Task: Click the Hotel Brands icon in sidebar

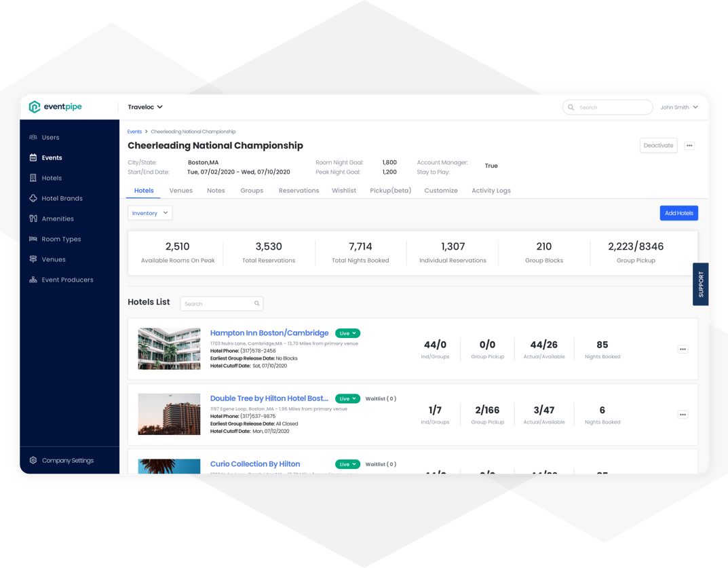Action: click(x=33, y=198)
